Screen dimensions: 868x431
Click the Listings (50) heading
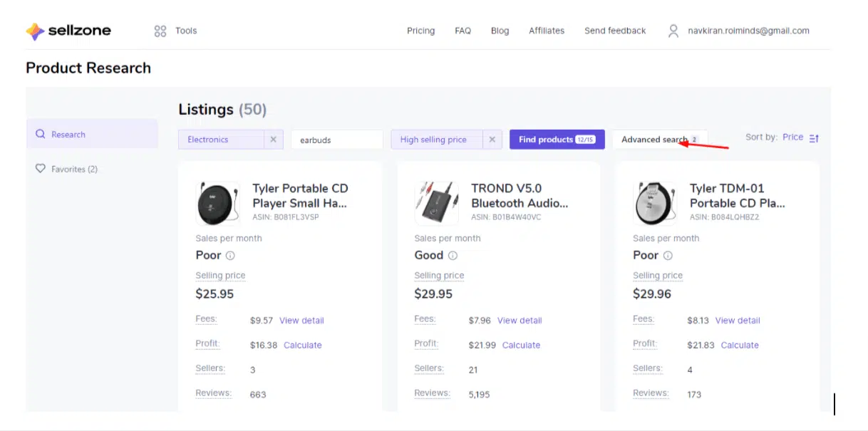[222, 110]
